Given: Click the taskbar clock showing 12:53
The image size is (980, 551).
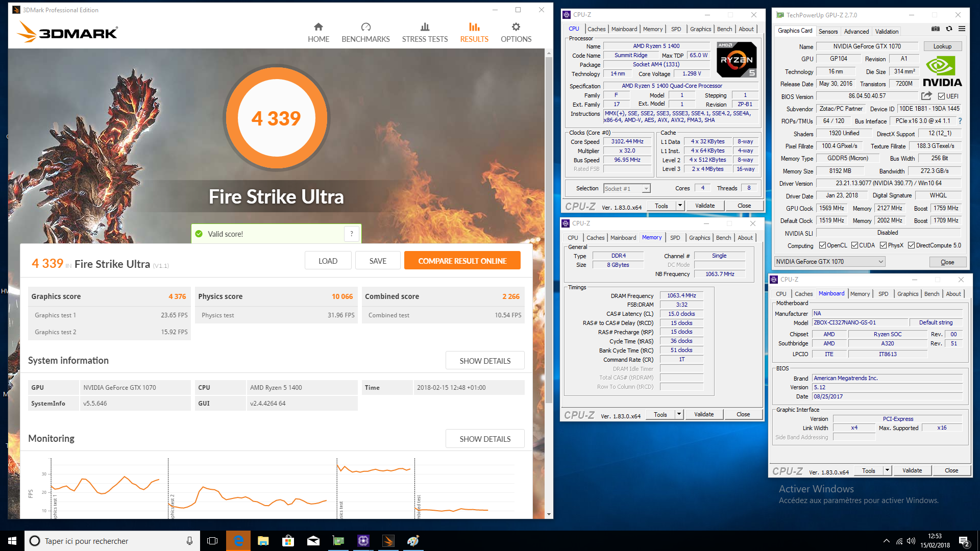Looking at the screenshot, I should tap(935, 541).
